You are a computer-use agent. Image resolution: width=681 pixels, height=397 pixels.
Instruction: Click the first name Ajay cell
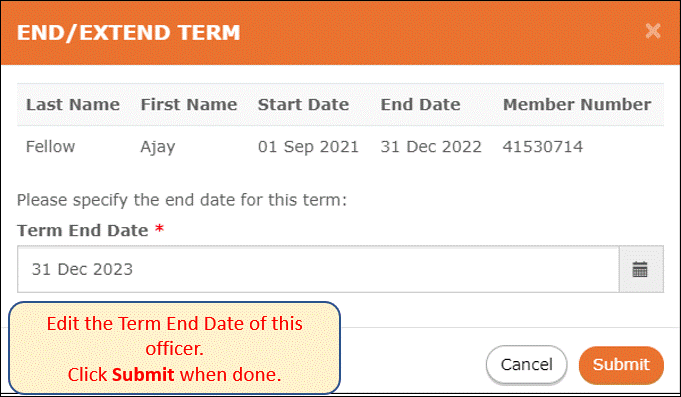(x=158, y=147)
